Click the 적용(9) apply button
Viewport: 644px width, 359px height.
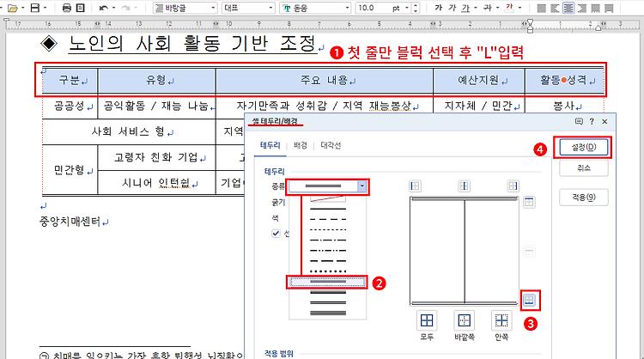583,198
